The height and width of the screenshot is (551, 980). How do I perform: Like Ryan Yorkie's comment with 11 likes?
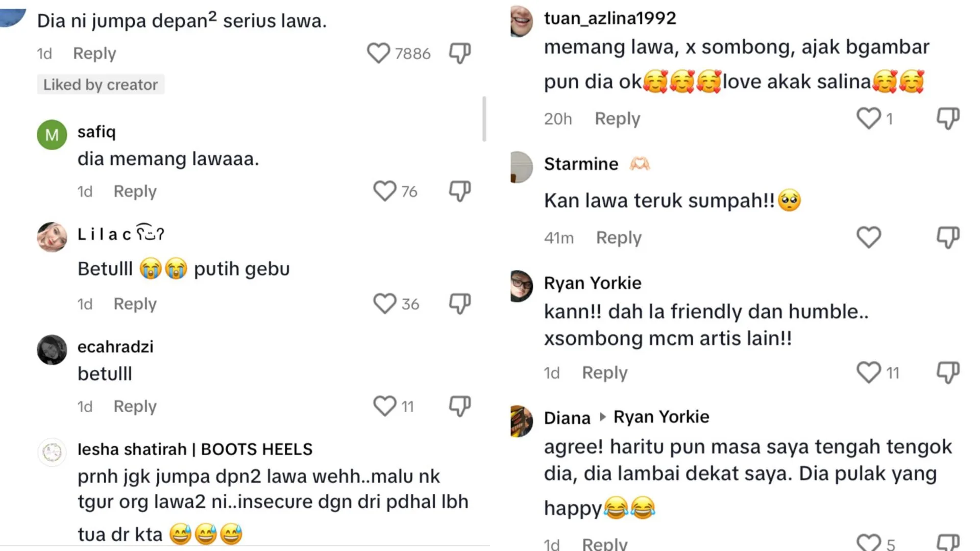tap(868, 372)
